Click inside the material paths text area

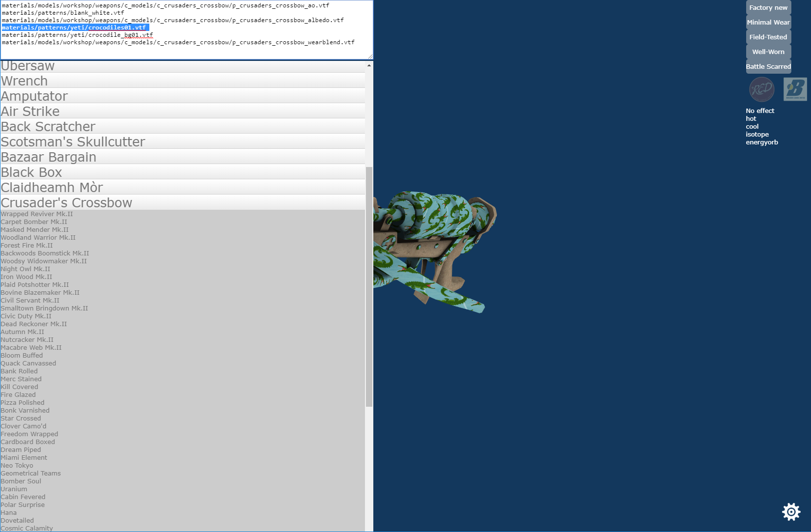(187, 30)
